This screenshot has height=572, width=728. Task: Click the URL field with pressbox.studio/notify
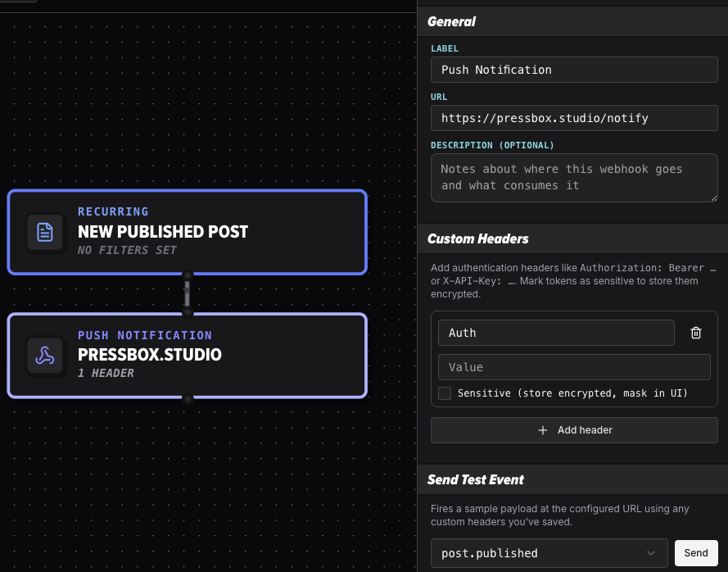(x=574, y=118)
